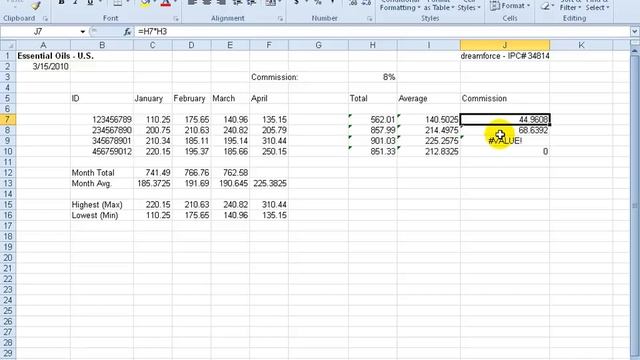Click the Select All corner button
Image resolution: width=640 pixels, height=360 pixels.
pos(8,45)
